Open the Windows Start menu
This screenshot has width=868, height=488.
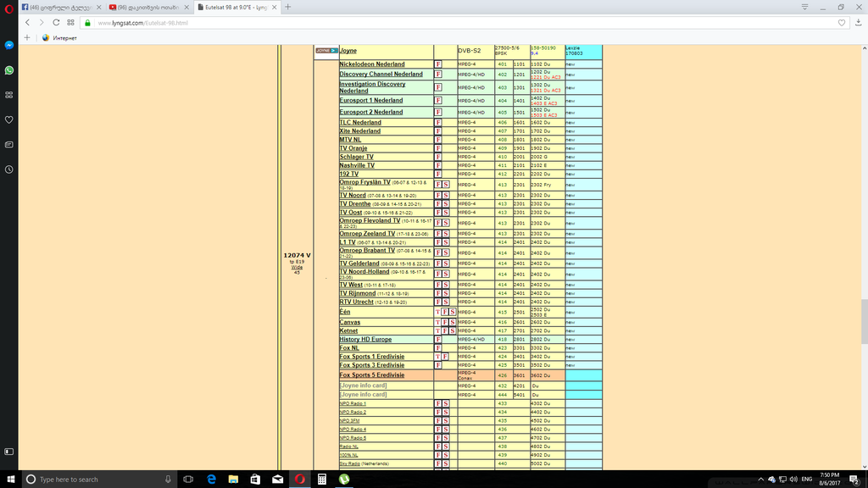(10, 480)
